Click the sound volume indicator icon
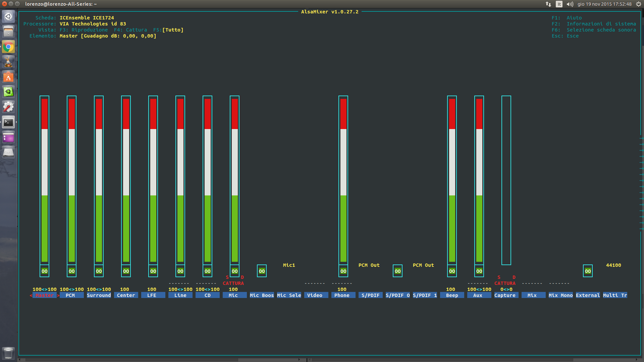Image resolution: width=644 pixels, height=362 pixels. [570, 4]
